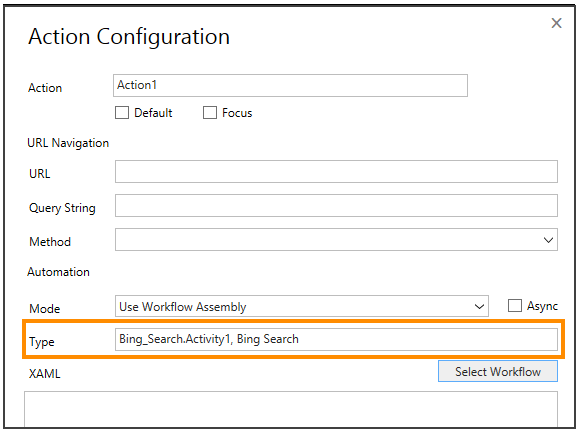The image size is (579, 429).
Task: Click the Automation section label
Action: (x=58, y=272)
